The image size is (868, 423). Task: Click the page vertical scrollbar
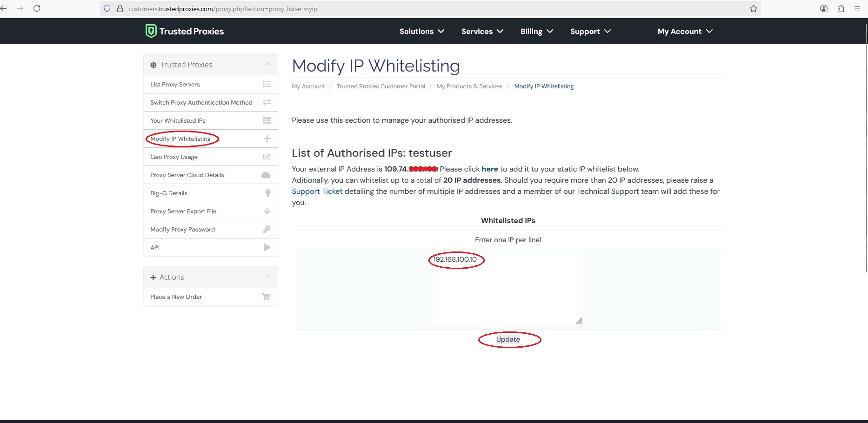point(866,149)
